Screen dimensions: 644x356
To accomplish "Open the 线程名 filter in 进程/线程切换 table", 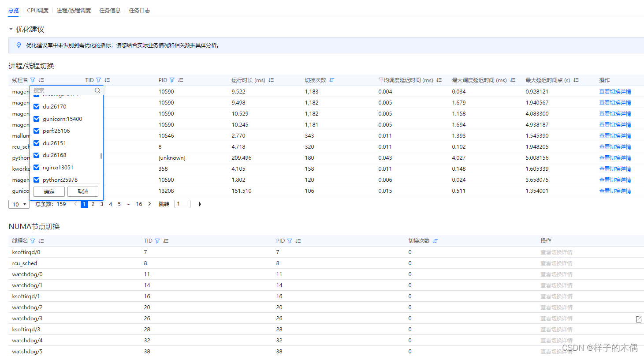I will (x=33, y=80).
